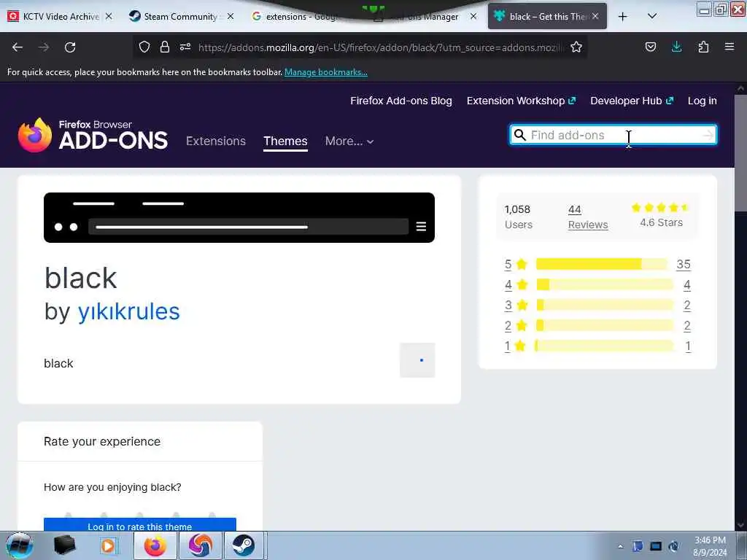View site security lock information
Image resolution: width=747 pixels, height=560 pixels.
click(x=165, y=47)
